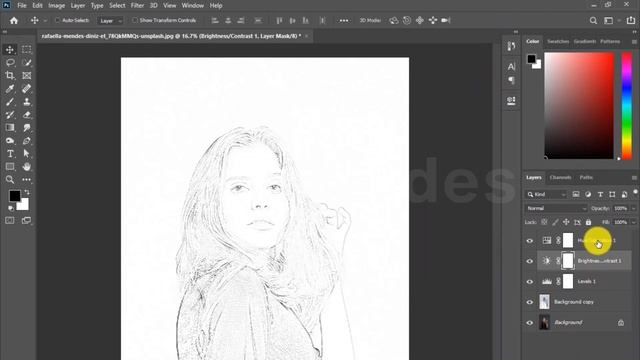Click the Background layer thumbnail
The image size is (640, 360).
tap(544, 322)
